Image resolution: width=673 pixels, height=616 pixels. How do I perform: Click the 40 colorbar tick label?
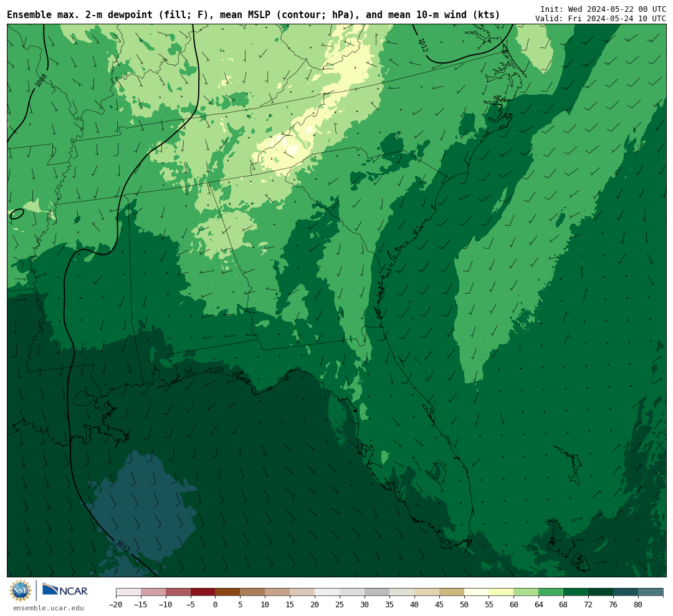414,604
